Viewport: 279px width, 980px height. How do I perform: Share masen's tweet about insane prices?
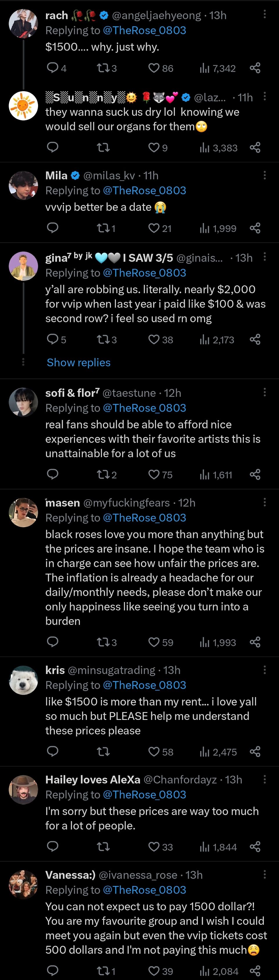(255, 642)
